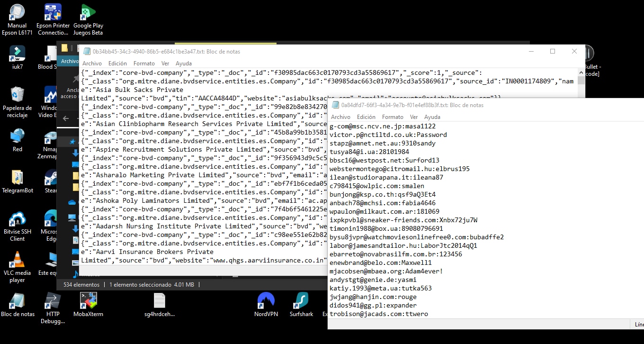Open Archivo menu in 0a84dfd7 Notepad window

[340, 117]
